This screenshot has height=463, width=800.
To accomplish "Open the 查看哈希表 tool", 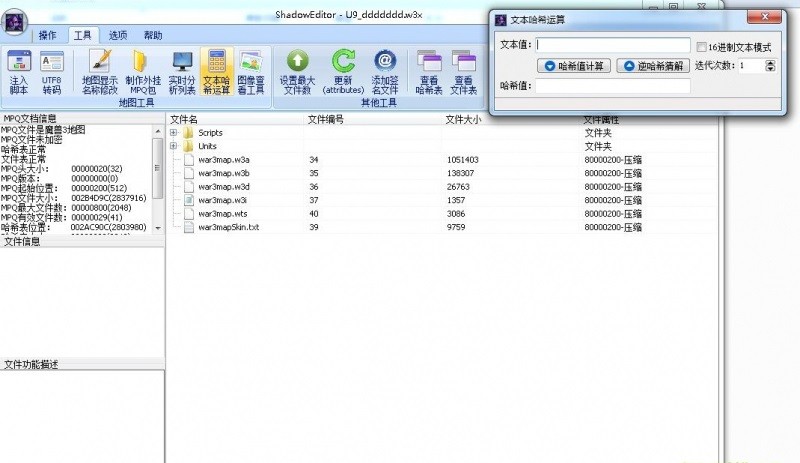I will tap(429, 72).
